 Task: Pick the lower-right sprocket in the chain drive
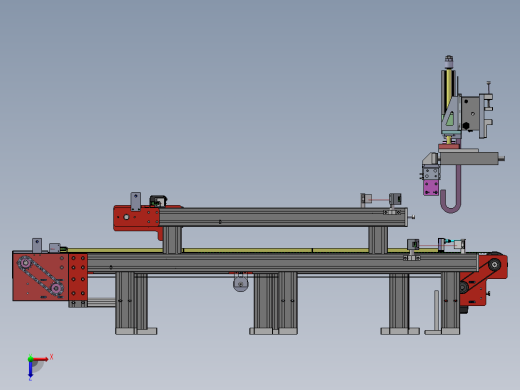point(55,289)
